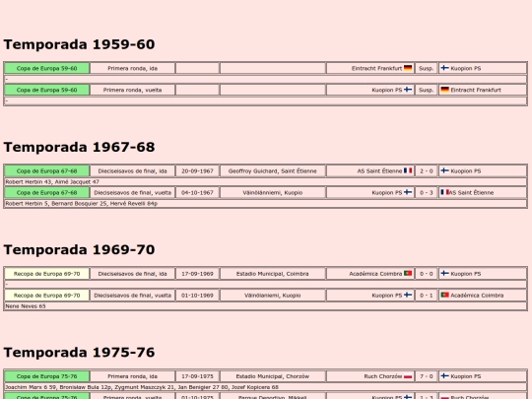Screen dimensions: 532x399
Task: Click venue Estadio Municipal, Chorzów
Action: point(273,376)
